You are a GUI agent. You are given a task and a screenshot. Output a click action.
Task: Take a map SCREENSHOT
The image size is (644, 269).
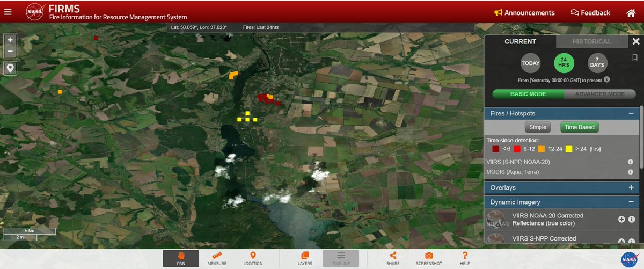point(429,258)
